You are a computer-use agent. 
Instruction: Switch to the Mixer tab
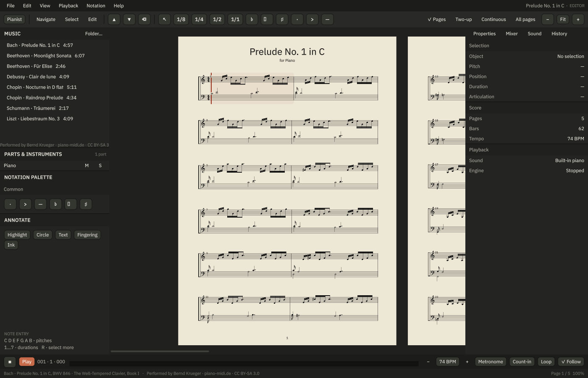(512, 34)
